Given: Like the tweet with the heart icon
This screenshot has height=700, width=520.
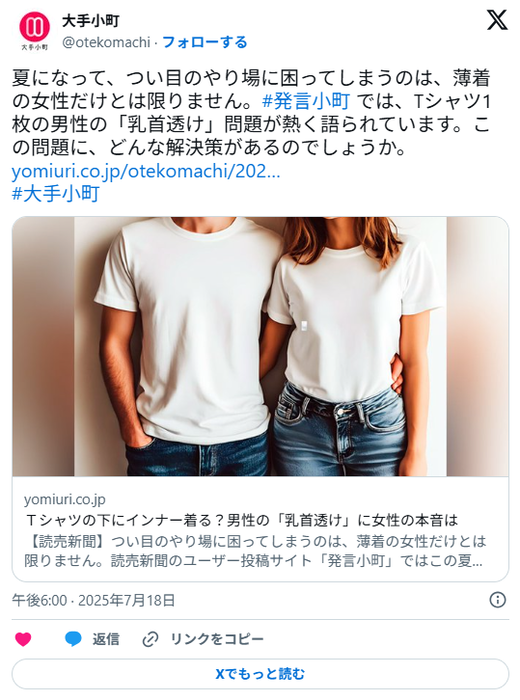Looking at the screenshot, I should coord(23,639).
